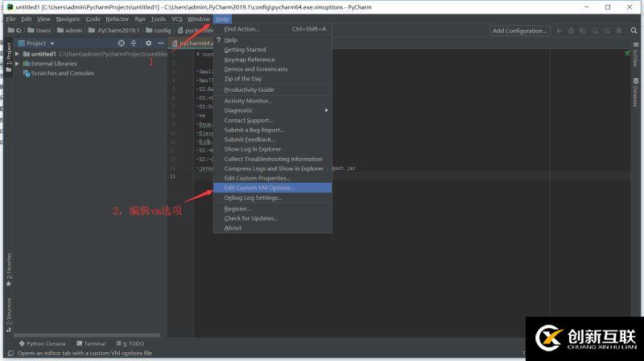Open Keymap Reference

tap(272, 60)
